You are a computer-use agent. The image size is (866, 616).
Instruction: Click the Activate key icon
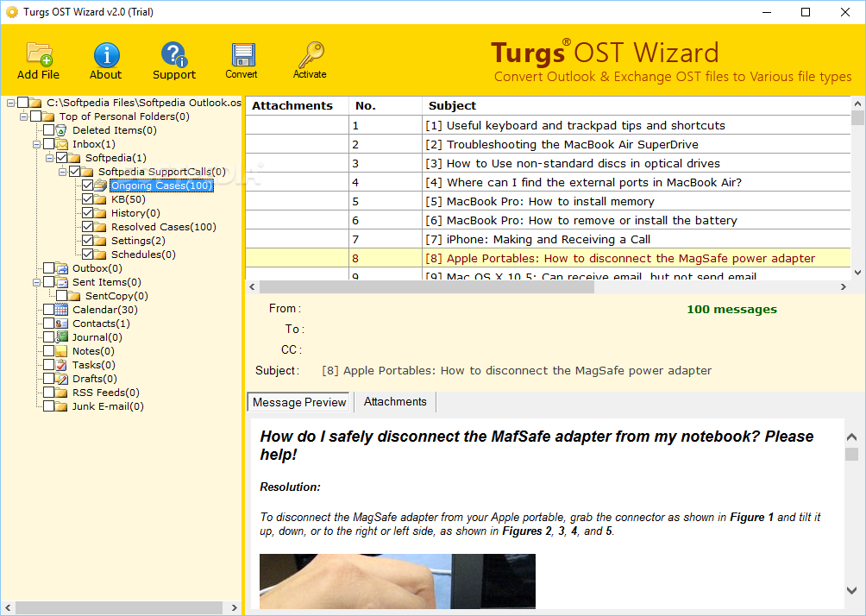pyautogui.click(x=311, y=54)
